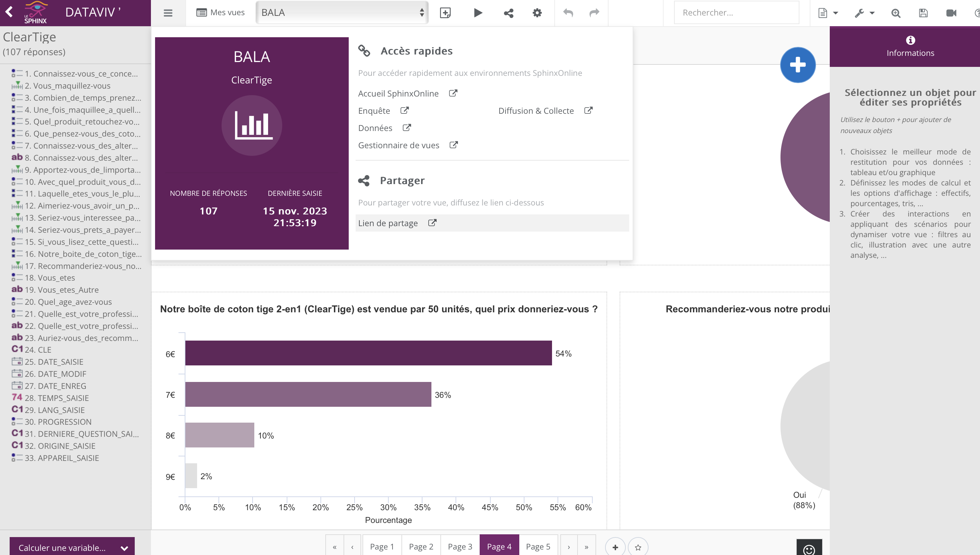Open the Informations panel tab

910,47
